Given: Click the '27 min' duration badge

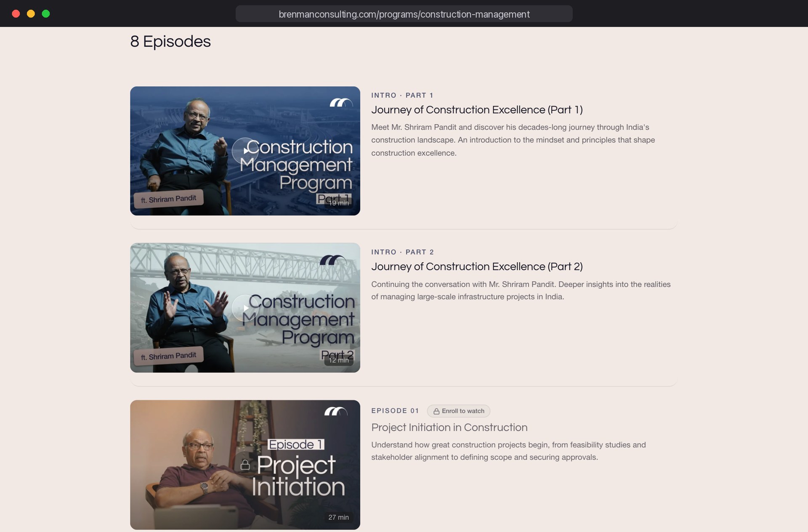Looking at the screenshot, I should tap(338, 517).
